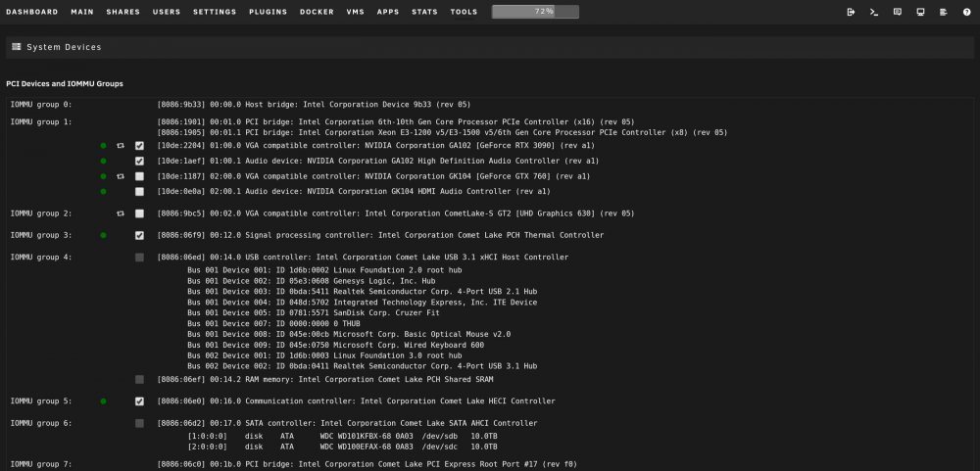The image size is (980, 471).
Task: Click green dot beside PCH Thermal Controller
Action: (x=103, y=235)
